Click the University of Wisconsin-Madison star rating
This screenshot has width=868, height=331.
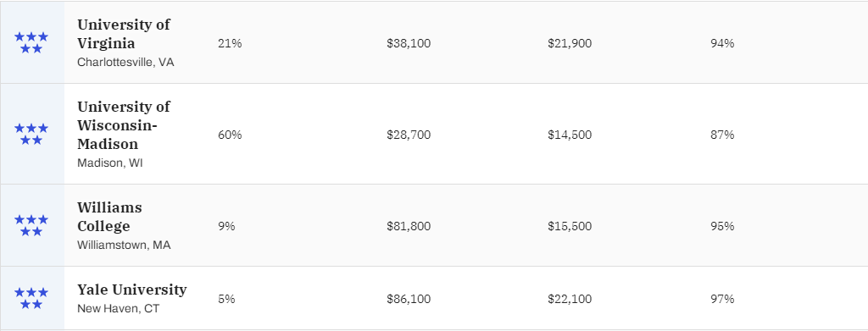(31, 134)
